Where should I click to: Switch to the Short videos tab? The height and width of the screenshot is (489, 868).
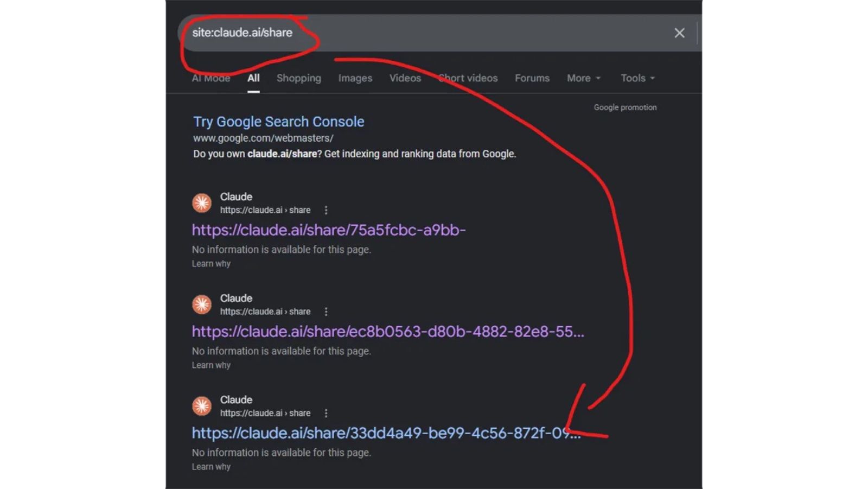(468, 78)
